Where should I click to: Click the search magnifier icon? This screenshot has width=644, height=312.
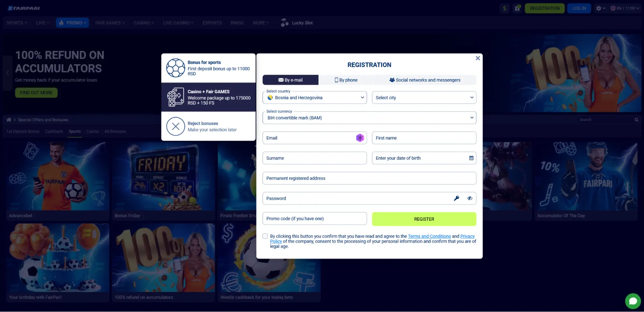tap(636, 120)
